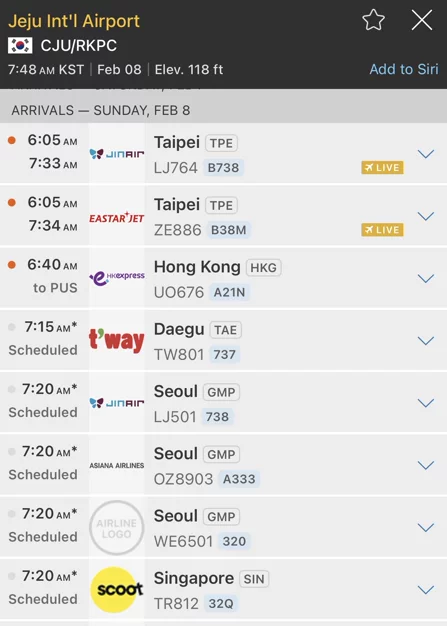Expand the TR812 Singapore flight chevron
Screen dimensions: 447x626
425,590
